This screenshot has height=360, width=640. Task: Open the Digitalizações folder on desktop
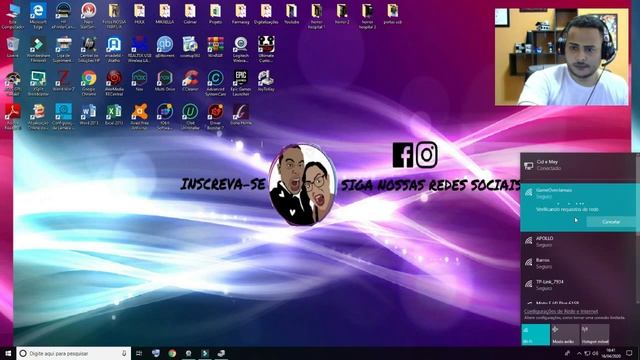(x=266, y=14)
